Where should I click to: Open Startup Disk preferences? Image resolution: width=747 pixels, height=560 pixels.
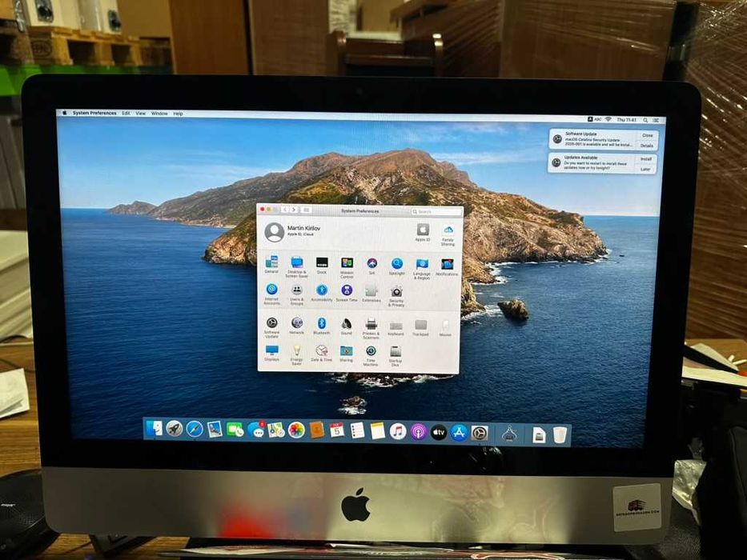[x=396, y=356]
